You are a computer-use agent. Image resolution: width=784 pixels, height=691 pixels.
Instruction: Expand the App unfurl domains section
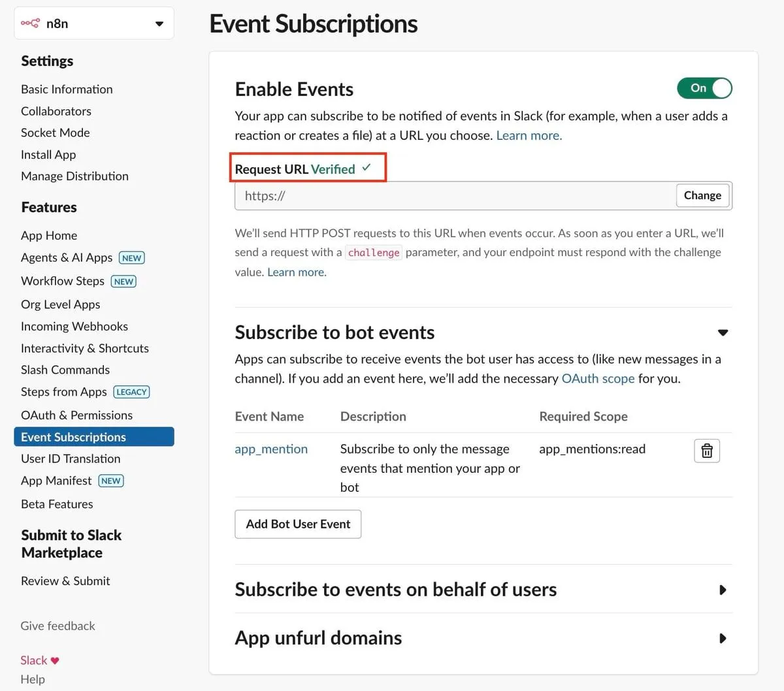723,638
